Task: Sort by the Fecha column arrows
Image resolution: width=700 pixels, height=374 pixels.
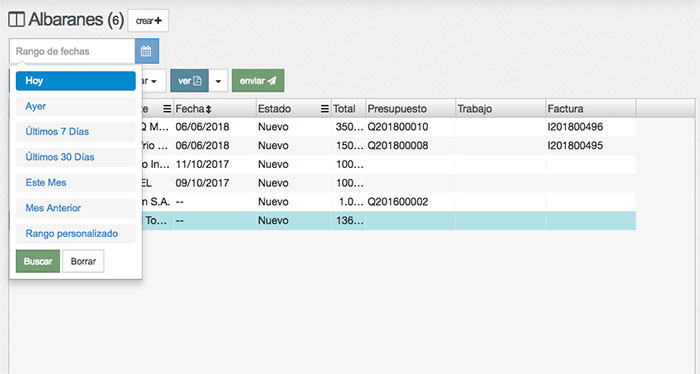Action: (x=208, y=109)
